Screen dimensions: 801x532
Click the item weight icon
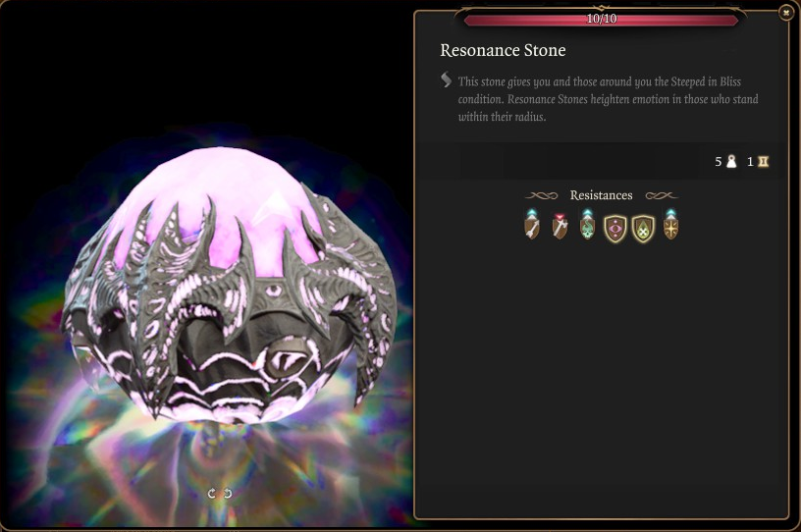(x=731, y=162)
